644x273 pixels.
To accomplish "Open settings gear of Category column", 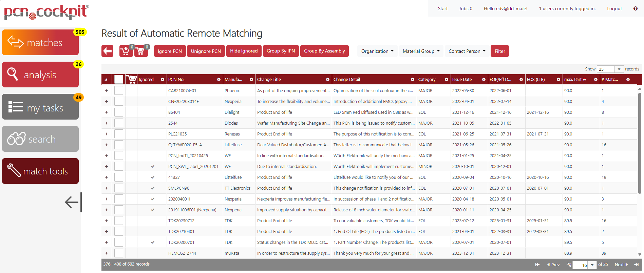I will [447, 80].
